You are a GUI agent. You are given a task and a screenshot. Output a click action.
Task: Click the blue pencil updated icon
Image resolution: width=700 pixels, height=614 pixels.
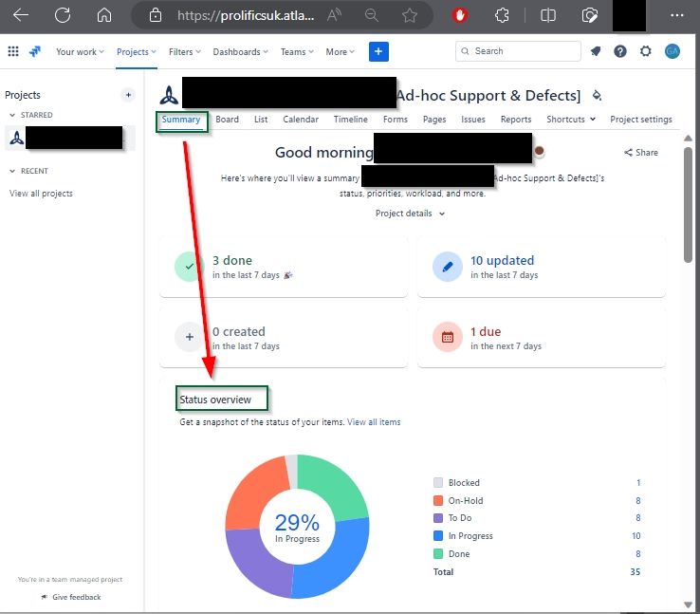448,267
